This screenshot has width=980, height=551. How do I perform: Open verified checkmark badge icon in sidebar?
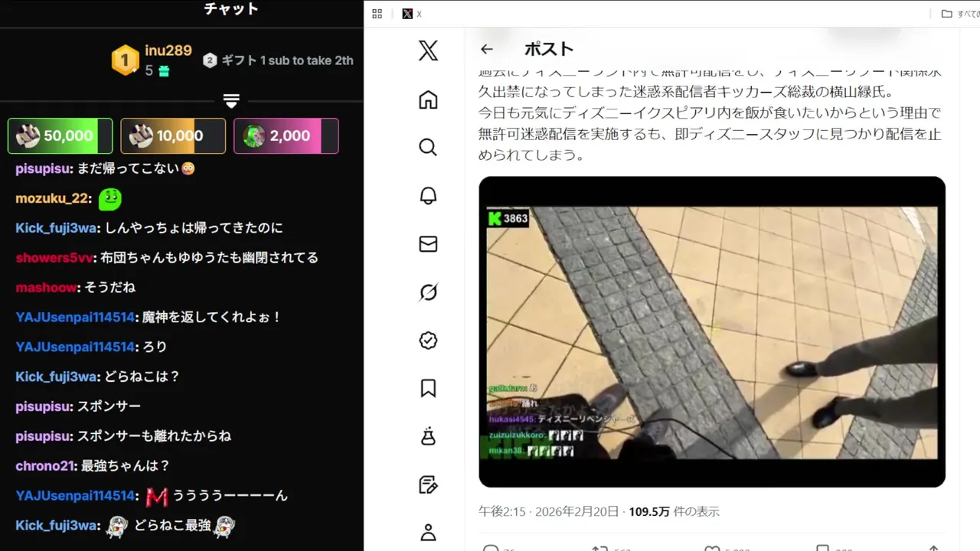(428, 340)
